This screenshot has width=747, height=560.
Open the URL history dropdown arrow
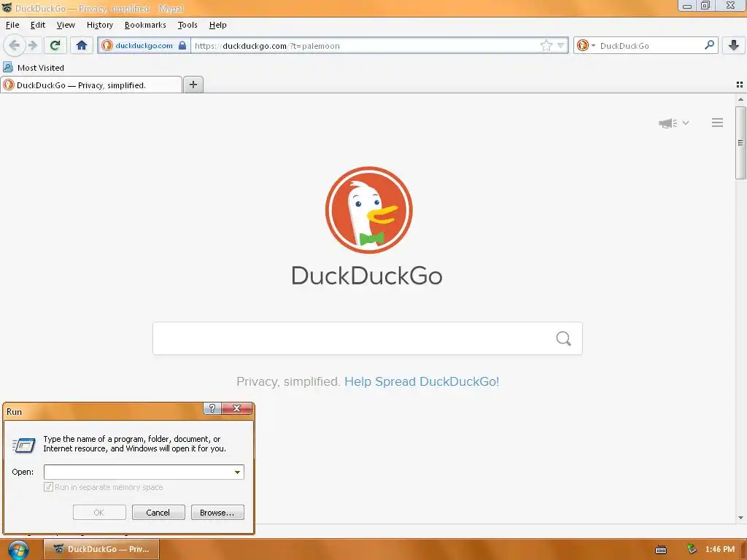tap(561, 46)
